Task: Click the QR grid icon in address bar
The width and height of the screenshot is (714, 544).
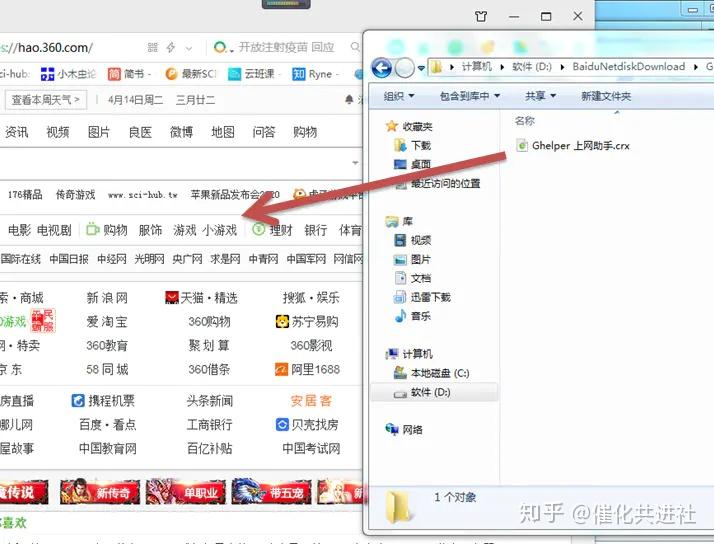Action: click(153, 47)
